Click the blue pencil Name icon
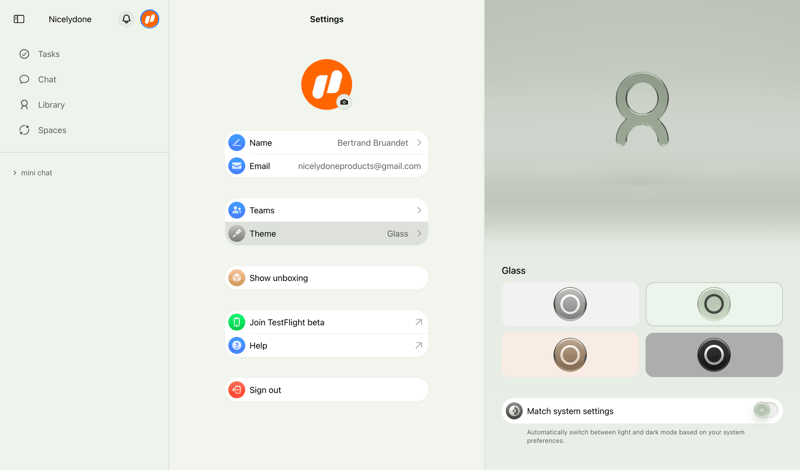Viewport: 800px width, 470px height. (x=236, y=143)
